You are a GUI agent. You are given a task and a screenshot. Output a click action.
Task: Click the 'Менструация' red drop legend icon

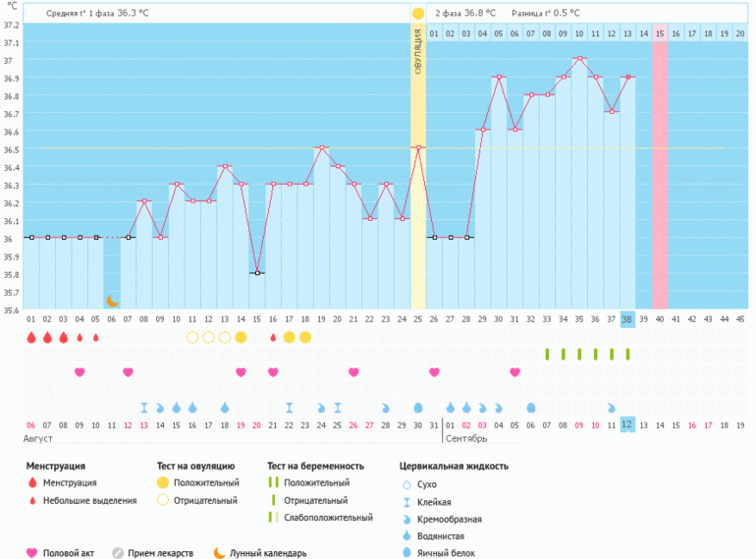coord(32,483)
